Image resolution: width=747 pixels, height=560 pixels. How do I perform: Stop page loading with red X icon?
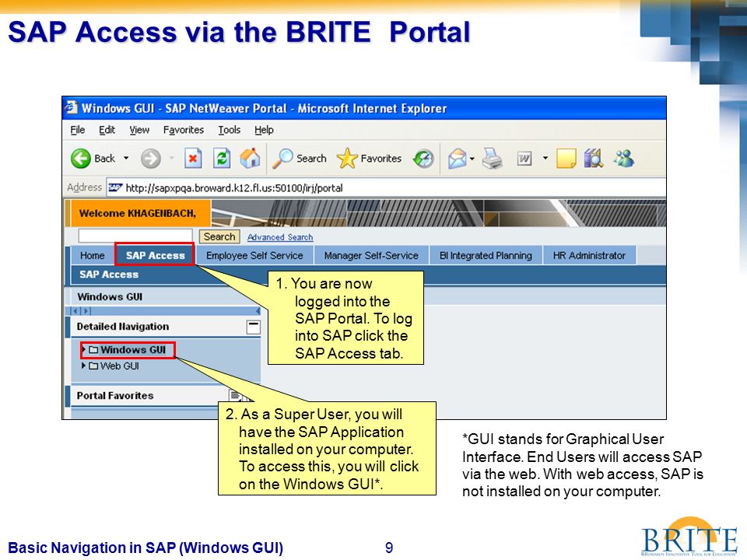coord(193,159)
